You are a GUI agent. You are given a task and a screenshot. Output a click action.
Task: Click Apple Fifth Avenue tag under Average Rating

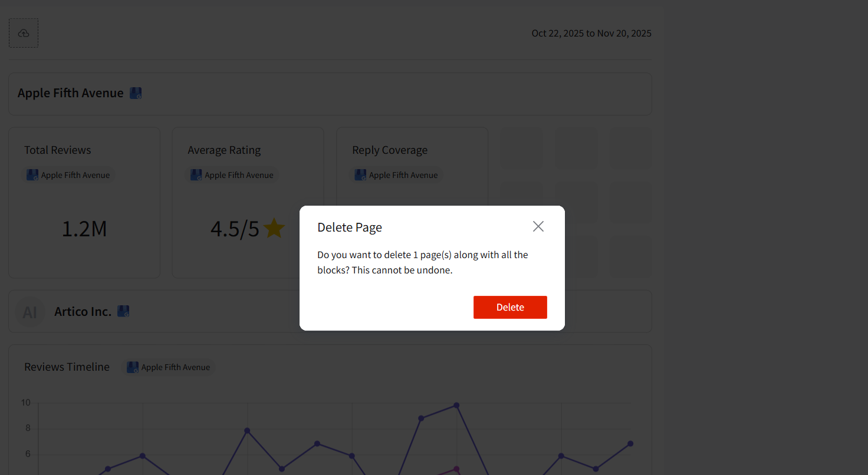tap(232, 175)
